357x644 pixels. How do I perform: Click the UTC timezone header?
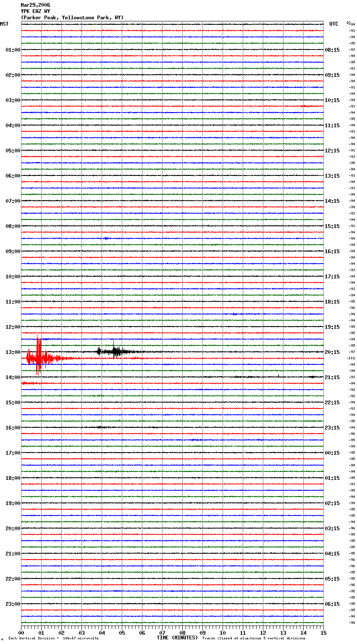(334, 24)
